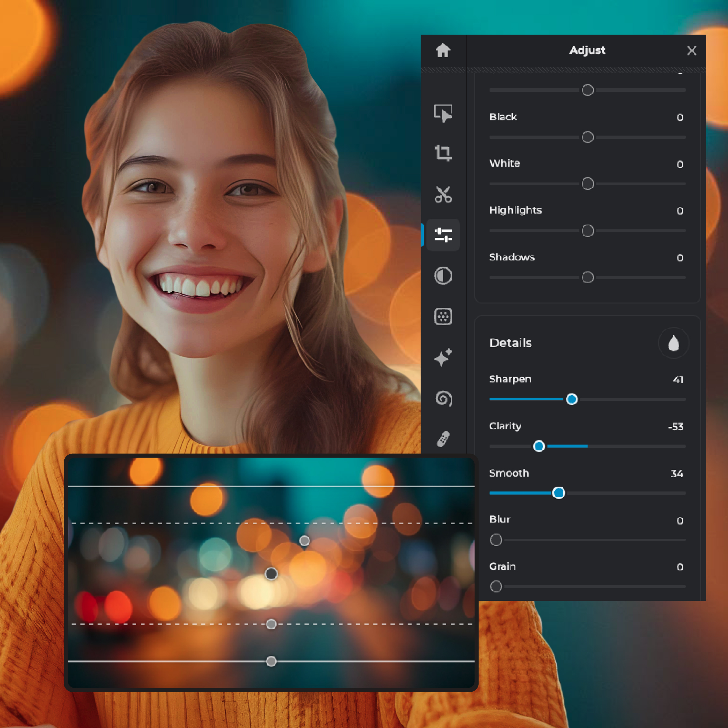Click the Grain slider knob
The image size is (728, 728).
(496, 587)
